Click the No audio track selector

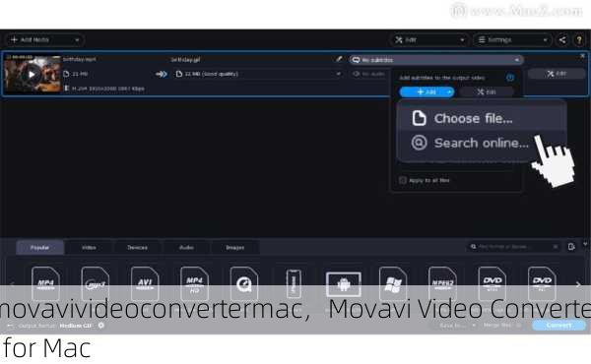[369, 74]
